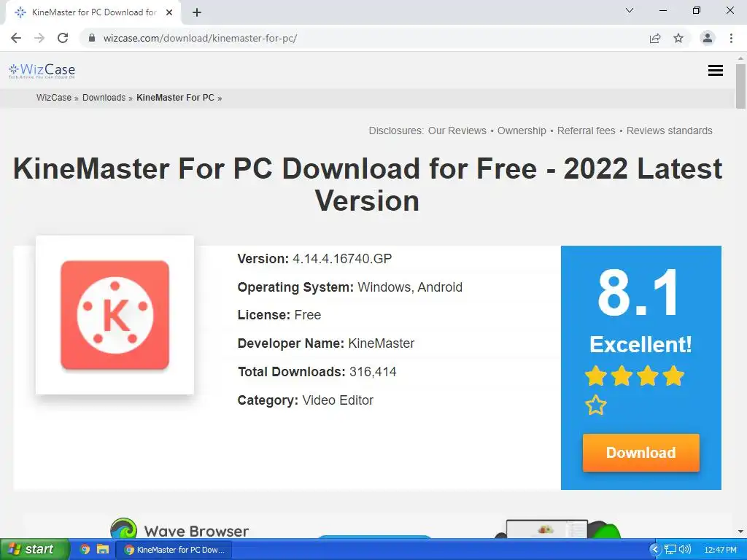Screen dimensions: 747x560
Task: Click the Operating System value Windows, Android
Action: [410, 287]
